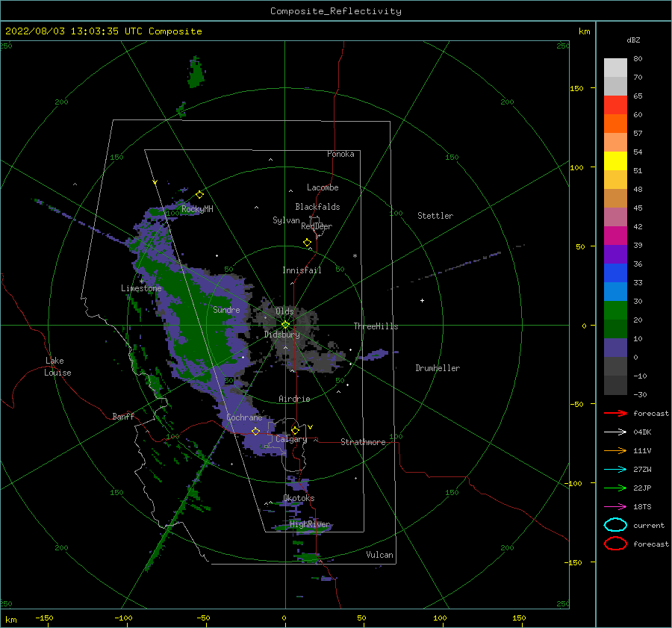Click the Blackfalds city label
This screenshot has width=672, height=628.
317,207
